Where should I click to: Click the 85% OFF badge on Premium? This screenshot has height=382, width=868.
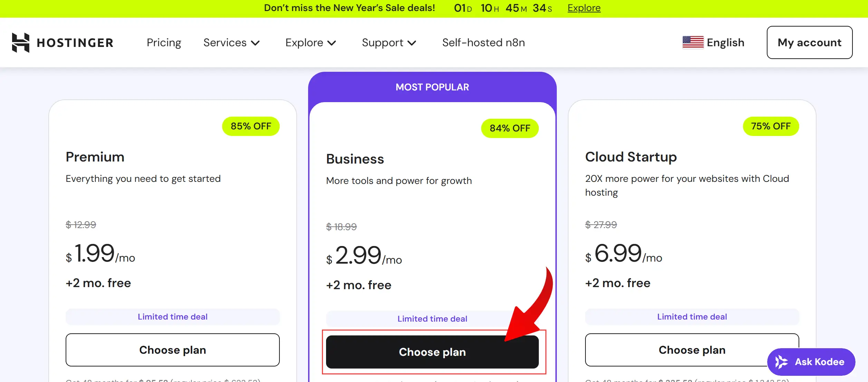[251, 126]
